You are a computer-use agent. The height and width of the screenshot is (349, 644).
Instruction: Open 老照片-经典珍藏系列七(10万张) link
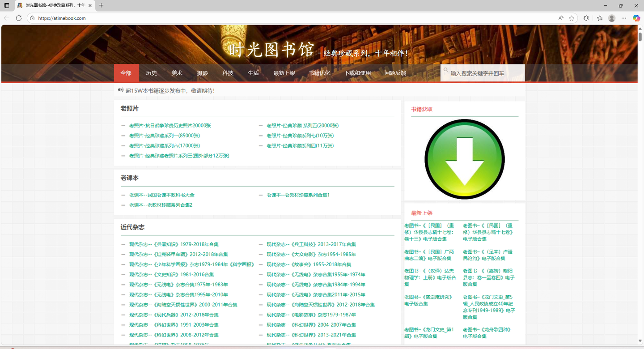coord(301,136)
